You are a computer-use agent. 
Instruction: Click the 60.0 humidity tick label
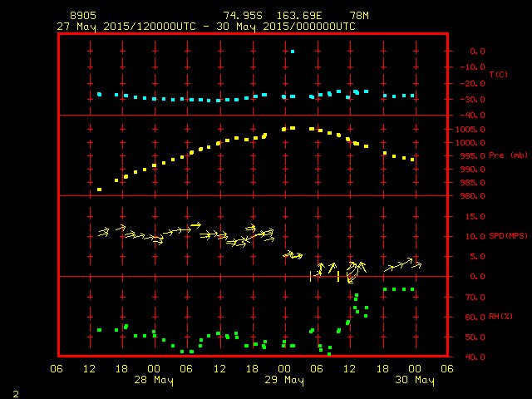475,318
